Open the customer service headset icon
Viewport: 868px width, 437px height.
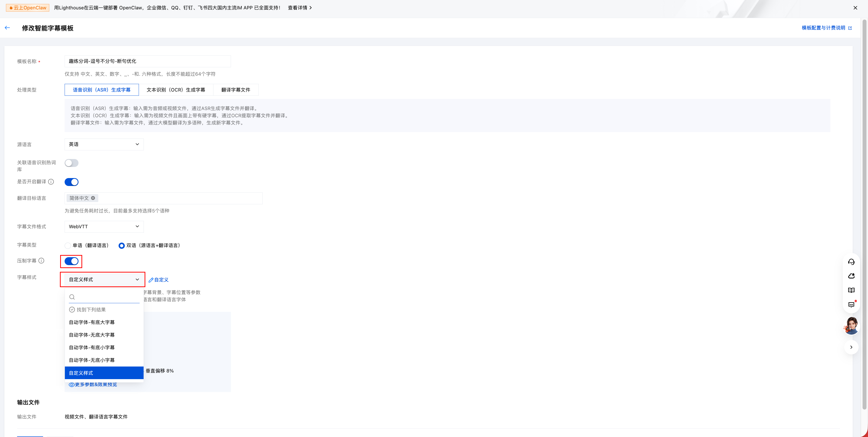851,262
